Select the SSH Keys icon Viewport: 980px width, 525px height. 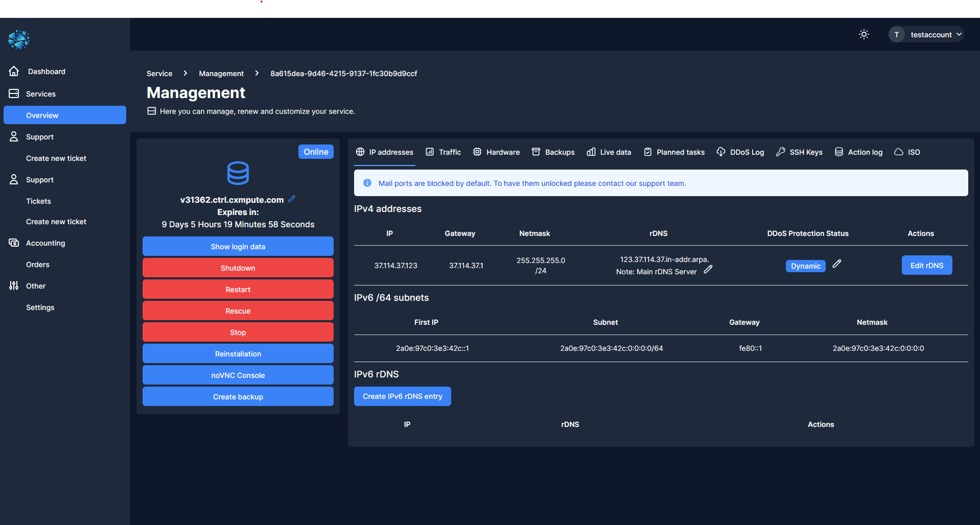point(781,152)
